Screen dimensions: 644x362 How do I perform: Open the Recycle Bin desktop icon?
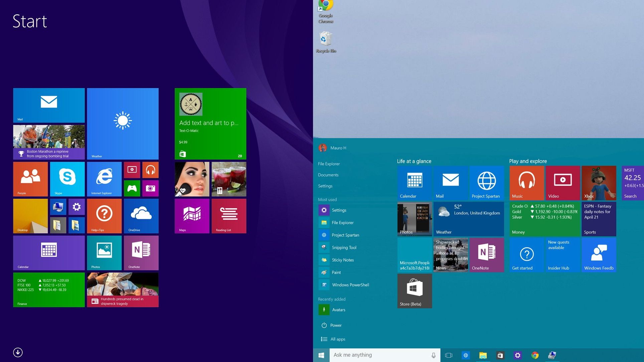[x=326, y=42]
